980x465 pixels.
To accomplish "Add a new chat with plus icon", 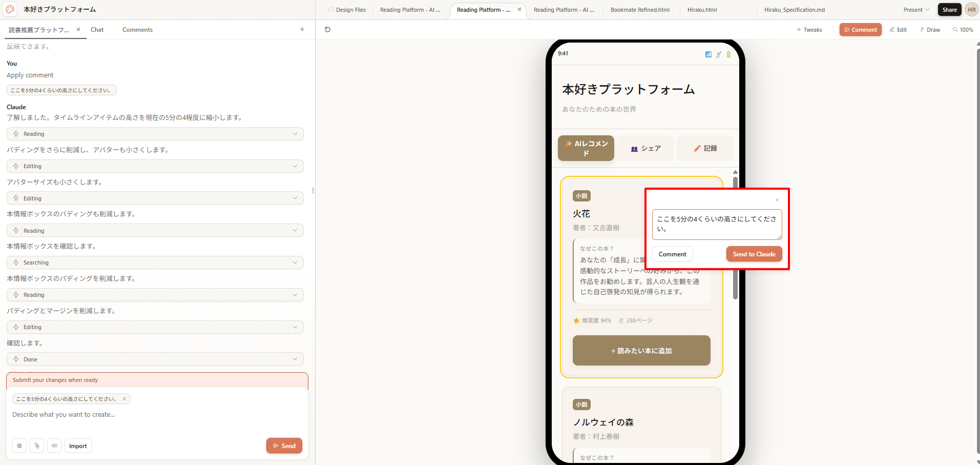I will (x=302, y=30).
